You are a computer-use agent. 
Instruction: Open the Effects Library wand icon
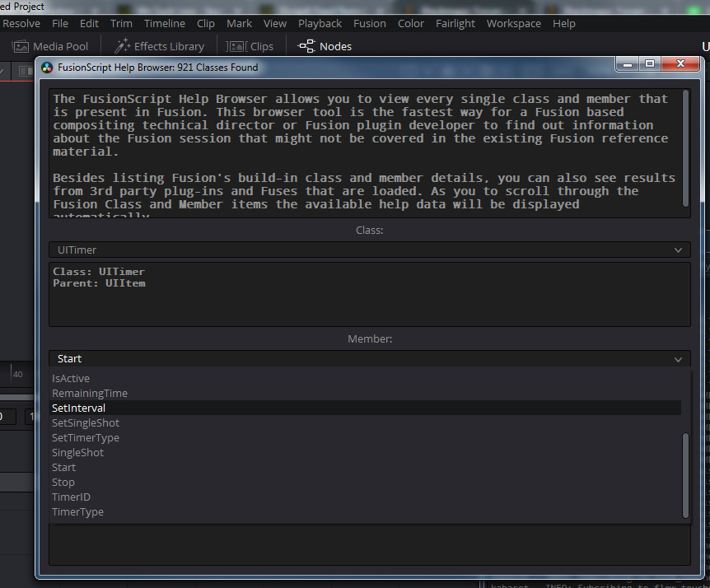click(122, 46)
